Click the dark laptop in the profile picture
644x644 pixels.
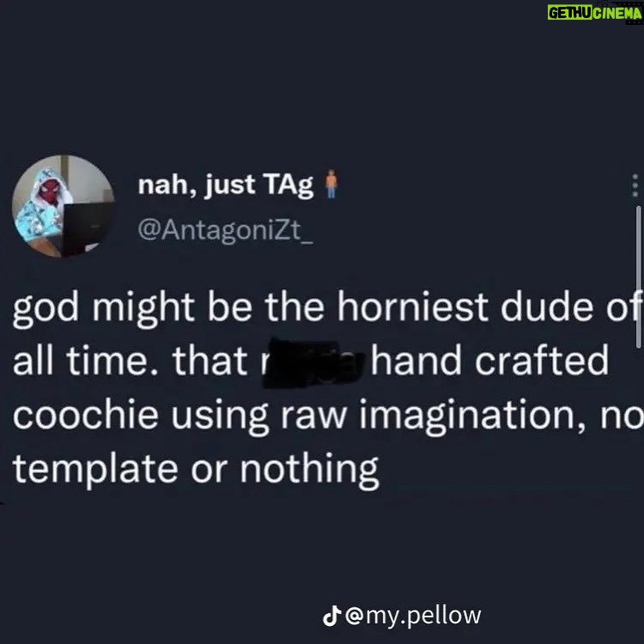click(x=86, y=228)
